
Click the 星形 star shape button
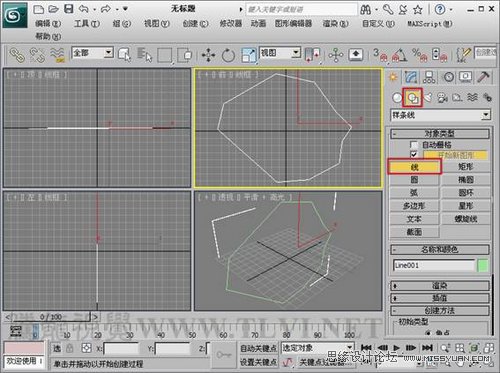point(465,206)
